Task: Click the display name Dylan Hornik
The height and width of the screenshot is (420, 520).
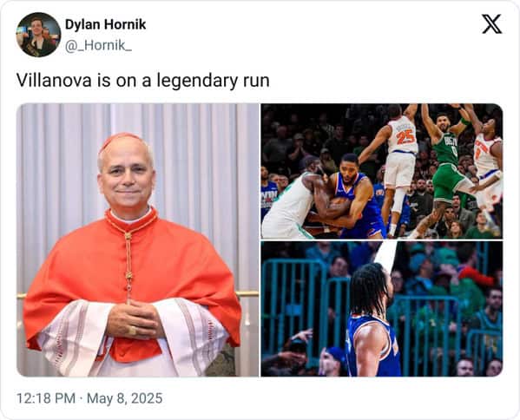Action: (105, 24)
